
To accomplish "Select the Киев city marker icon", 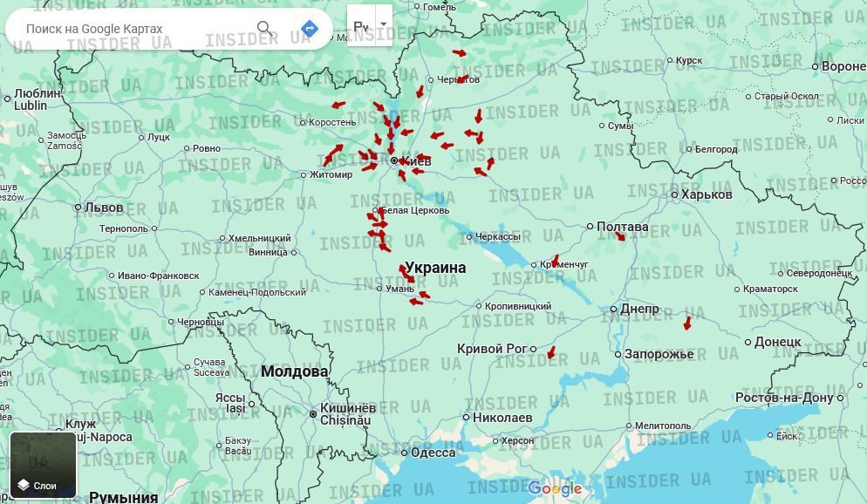I will tap(393, 162).
